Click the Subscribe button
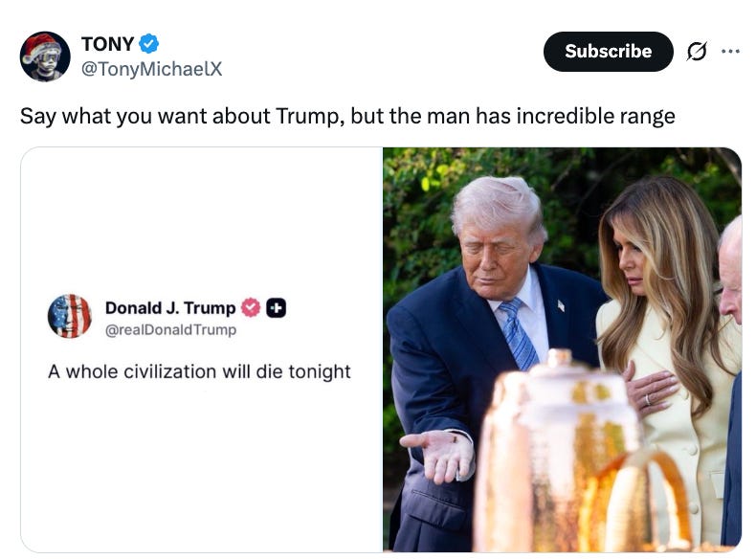Viewport: 756px width, 559px height. click(x=608, y=52)
